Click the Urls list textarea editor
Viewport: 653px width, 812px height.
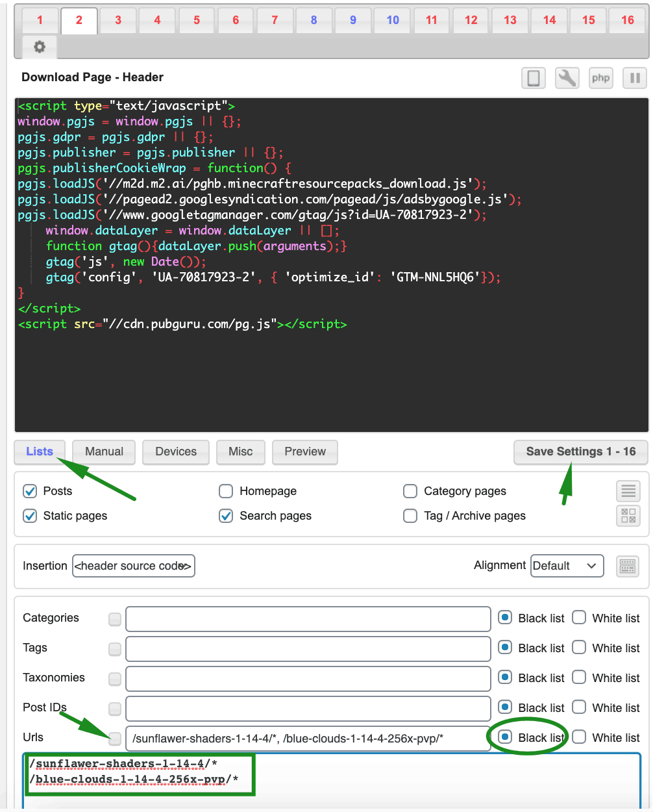332,781
